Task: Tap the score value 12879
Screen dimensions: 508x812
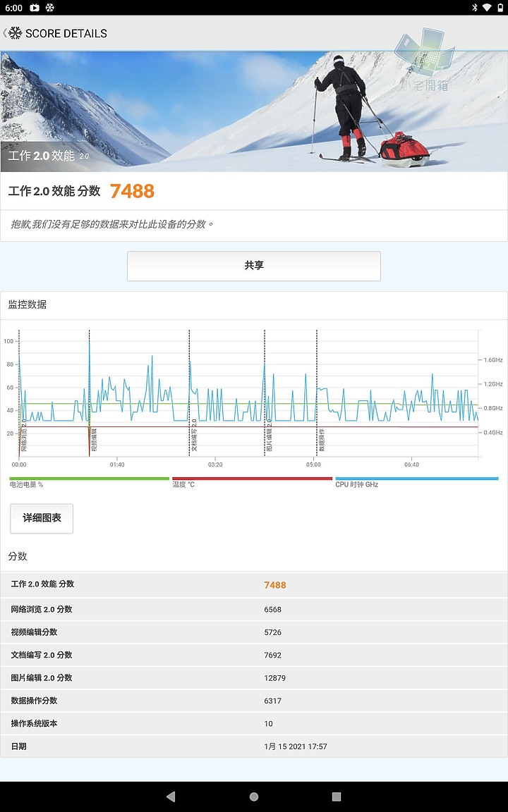Action: click(x=274, y=678)
